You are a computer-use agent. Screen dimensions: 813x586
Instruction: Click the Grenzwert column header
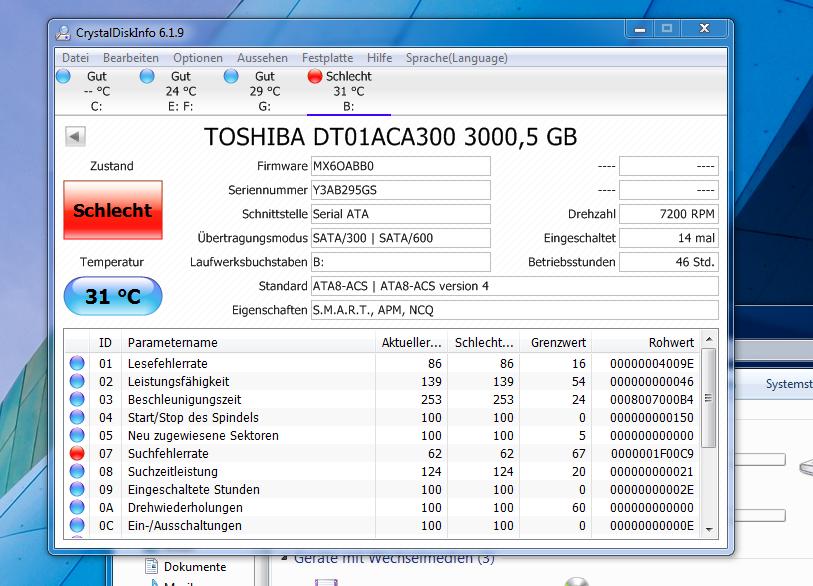click(556, 343)
